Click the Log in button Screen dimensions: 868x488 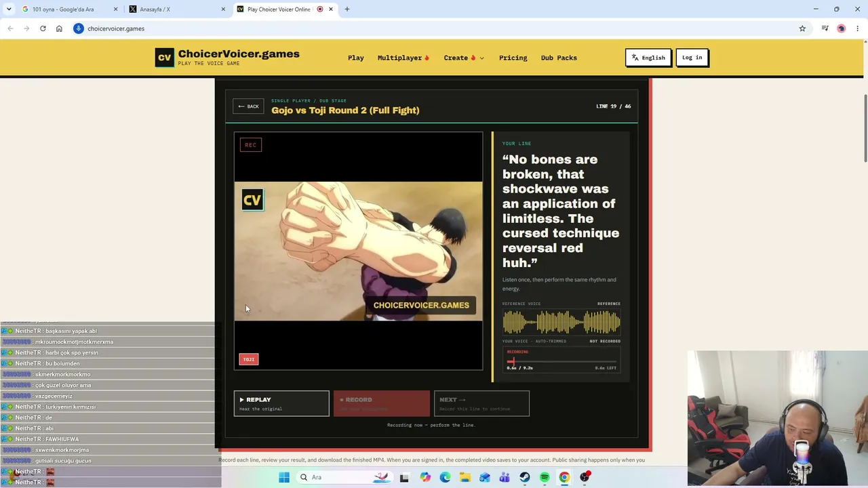point(692,58)
